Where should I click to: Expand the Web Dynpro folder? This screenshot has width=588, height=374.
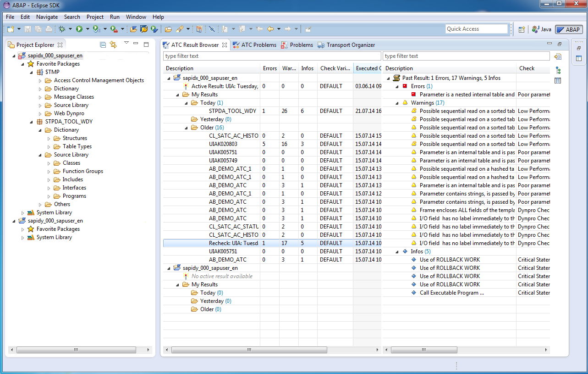[x=40, y=113]
